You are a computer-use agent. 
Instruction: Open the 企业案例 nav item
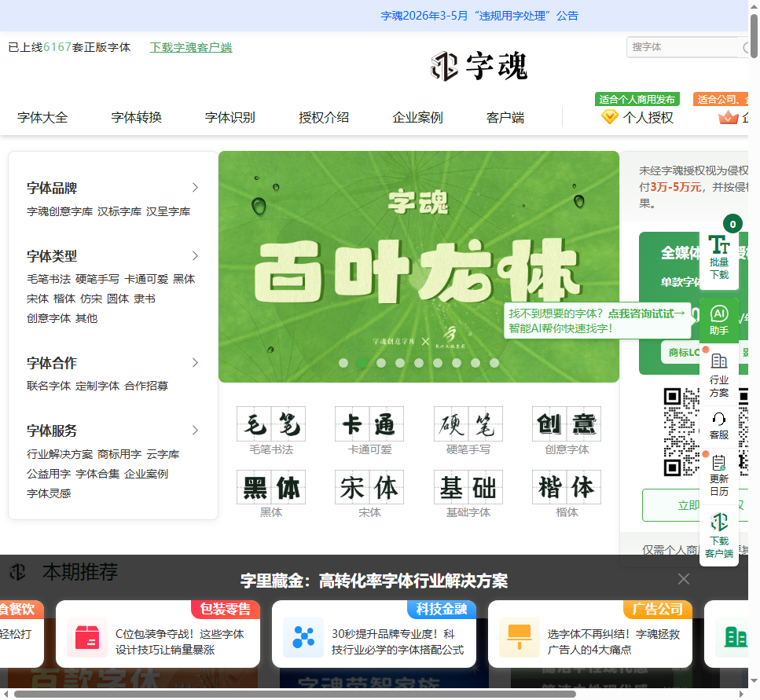417,117
